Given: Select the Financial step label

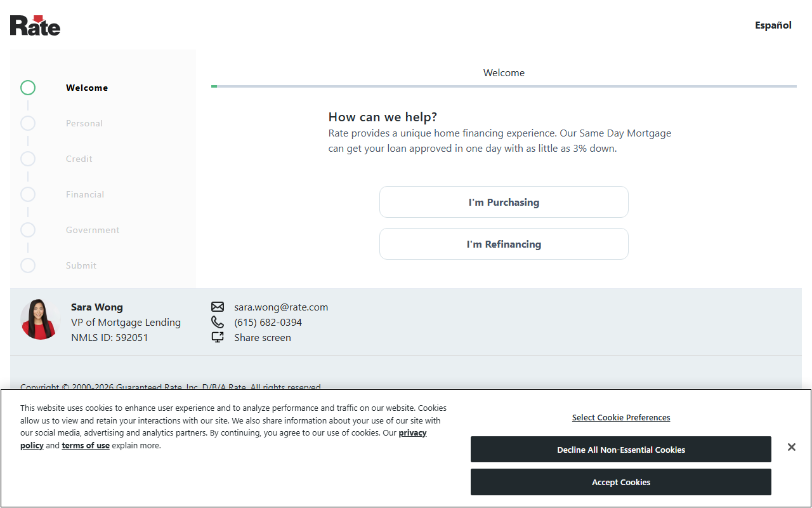Looking at the screenshot, I should [85, 194].
